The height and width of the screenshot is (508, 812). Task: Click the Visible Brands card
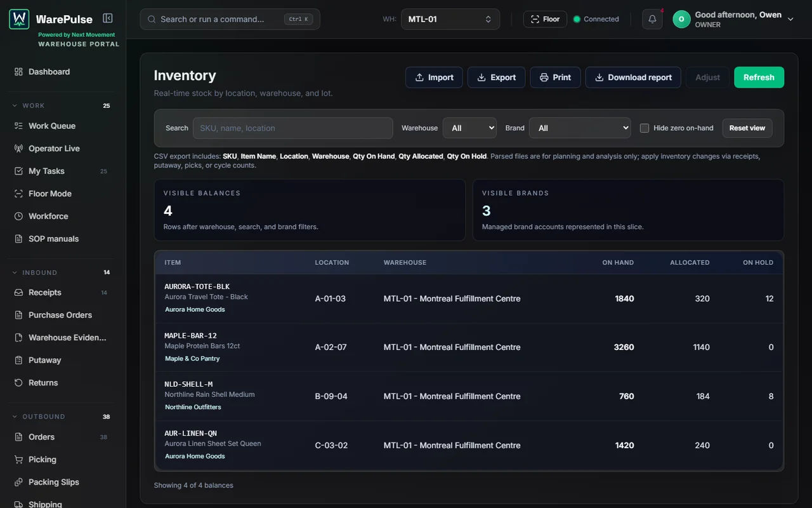click(628, 210)
